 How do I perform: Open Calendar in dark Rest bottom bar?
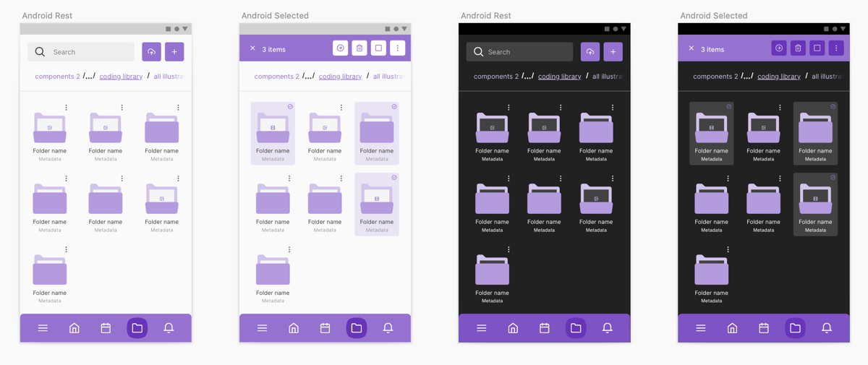coord(545,328)
